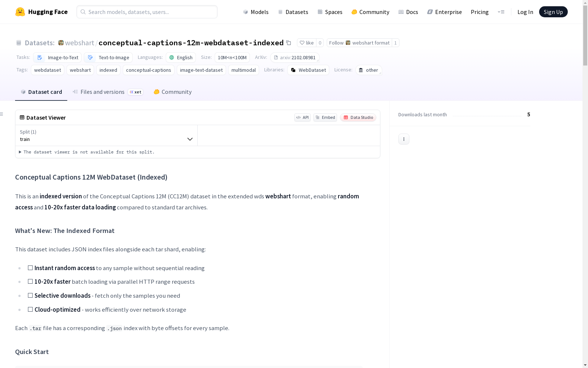Click the follower count 1
588x368 pixels.
point(395,43)
